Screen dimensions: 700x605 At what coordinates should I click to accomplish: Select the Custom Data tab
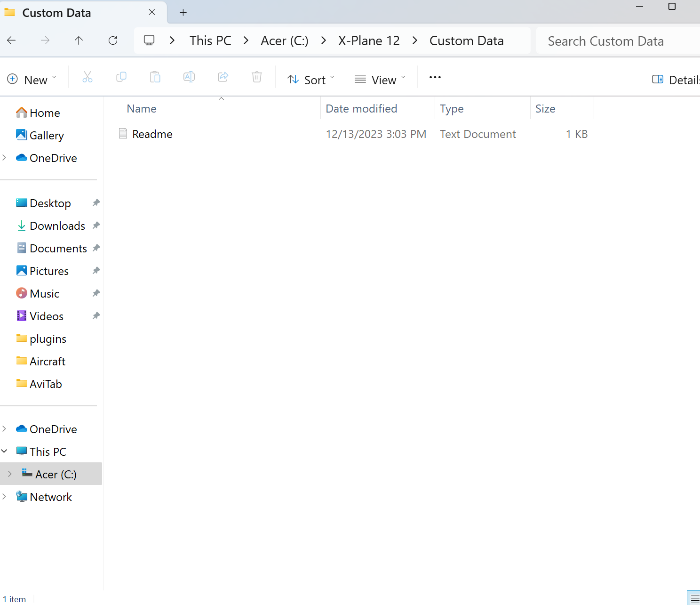pos(83,13)
